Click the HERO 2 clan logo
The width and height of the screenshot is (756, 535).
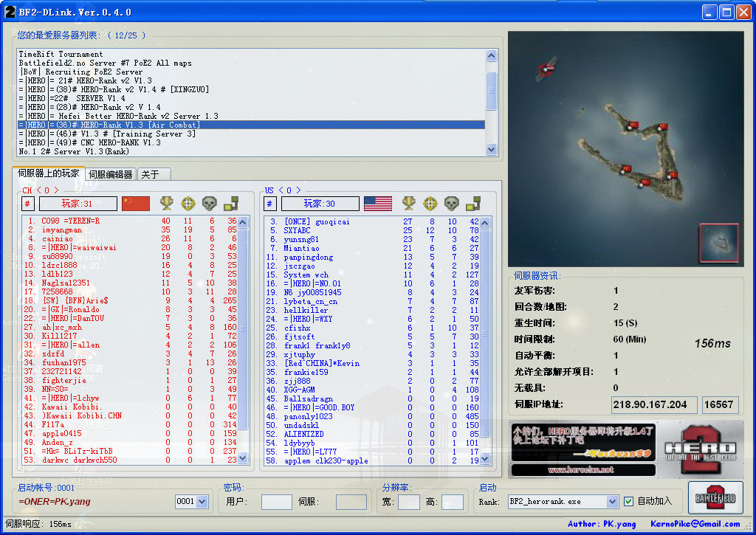pos(700,449)
